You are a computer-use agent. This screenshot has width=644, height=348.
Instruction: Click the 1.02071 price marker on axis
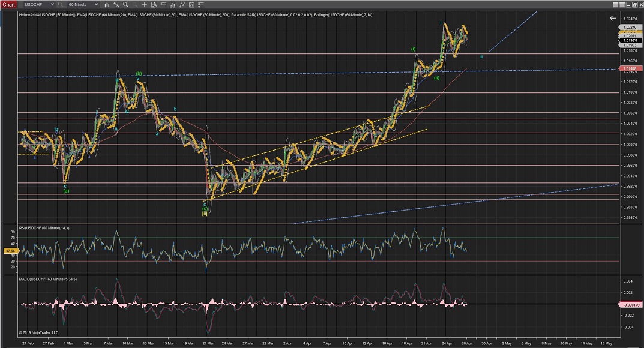coord(630,36)
